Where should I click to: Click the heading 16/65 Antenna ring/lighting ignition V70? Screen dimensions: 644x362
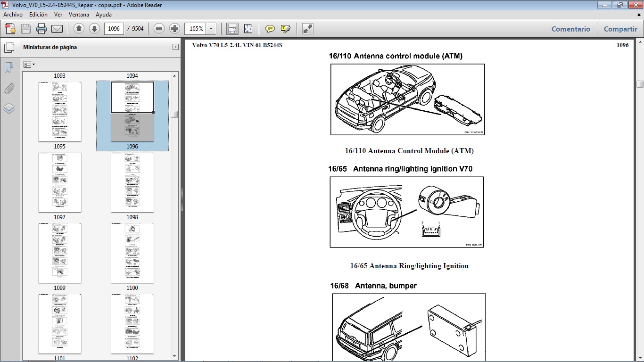click(400, 169)
